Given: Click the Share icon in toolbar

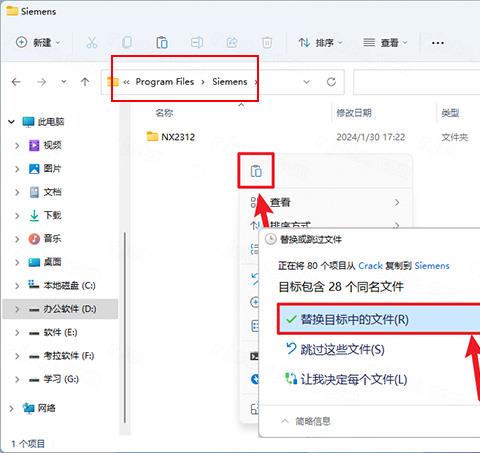Looking at the screenshot, I should [232, 43].
